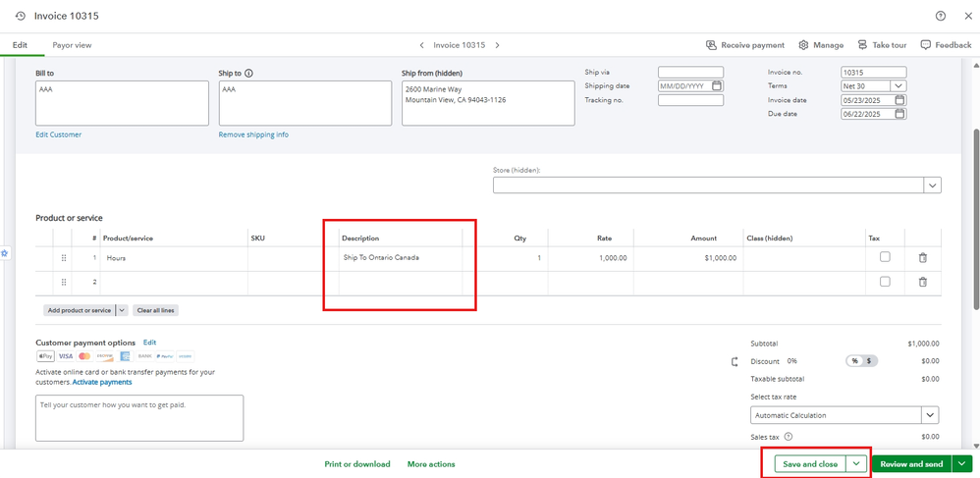
Task: Click the Edit Customer link
Action: [x=58, y=134]
